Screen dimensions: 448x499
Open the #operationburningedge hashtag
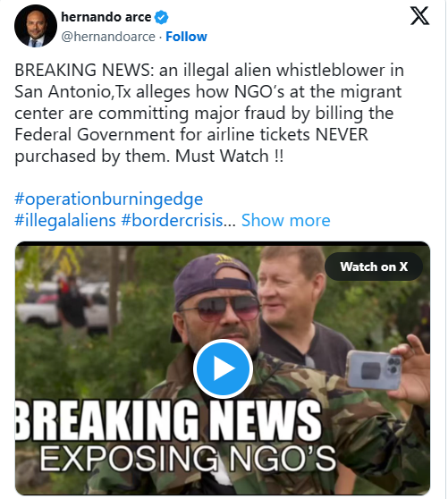109,199
